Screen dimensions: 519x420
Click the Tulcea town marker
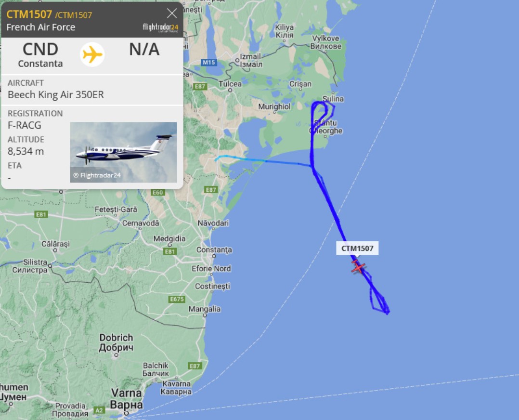point(230,90)
